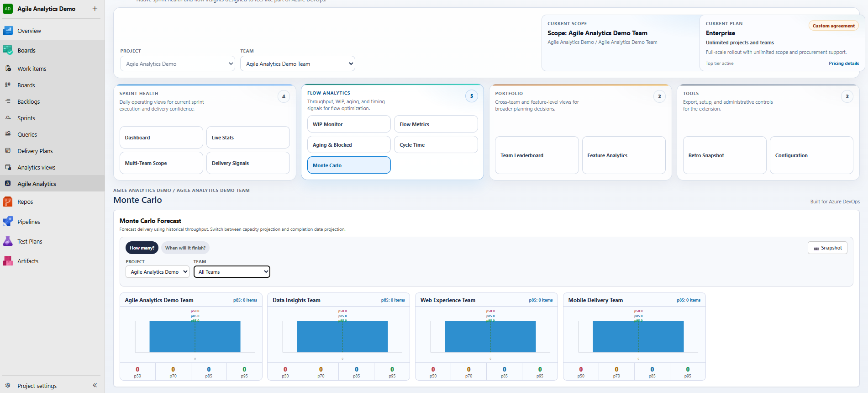Open the Aging & Blocked view

pos(349,145)
